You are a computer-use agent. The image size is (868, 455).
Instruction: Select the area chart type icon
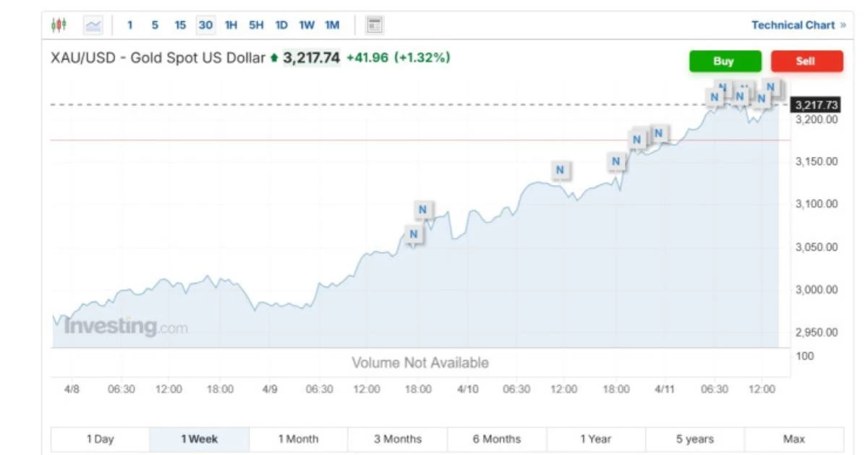[94, 25]
